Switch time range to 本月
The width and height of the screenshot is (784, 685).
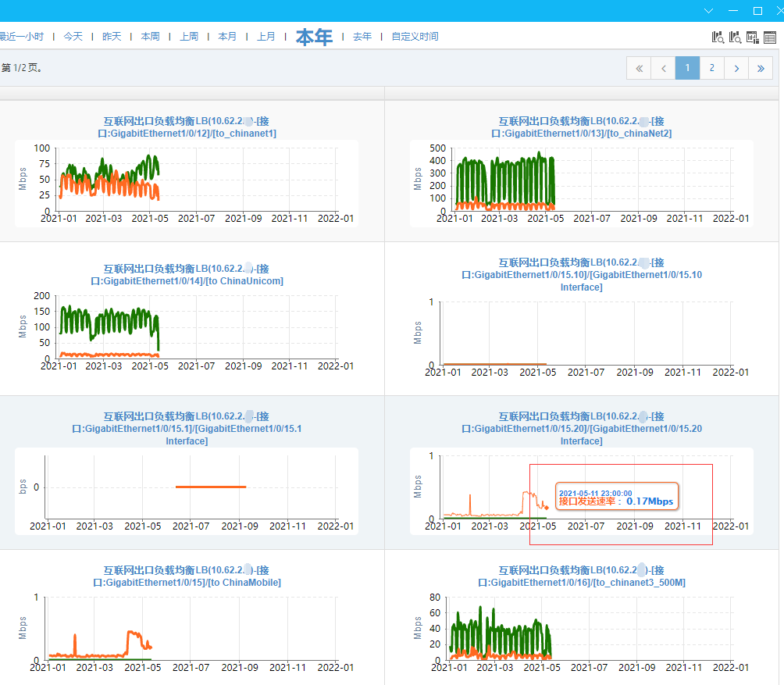coord(227,37)
